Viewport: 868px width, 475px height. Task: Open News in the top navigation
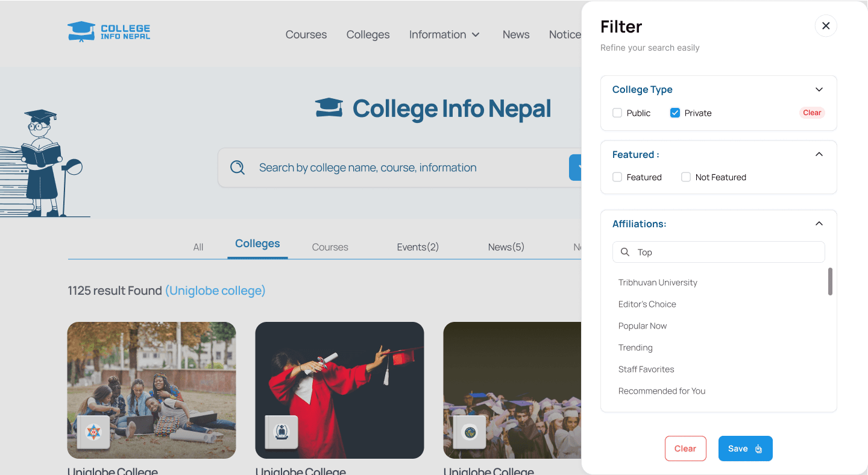tap(516, 34)
